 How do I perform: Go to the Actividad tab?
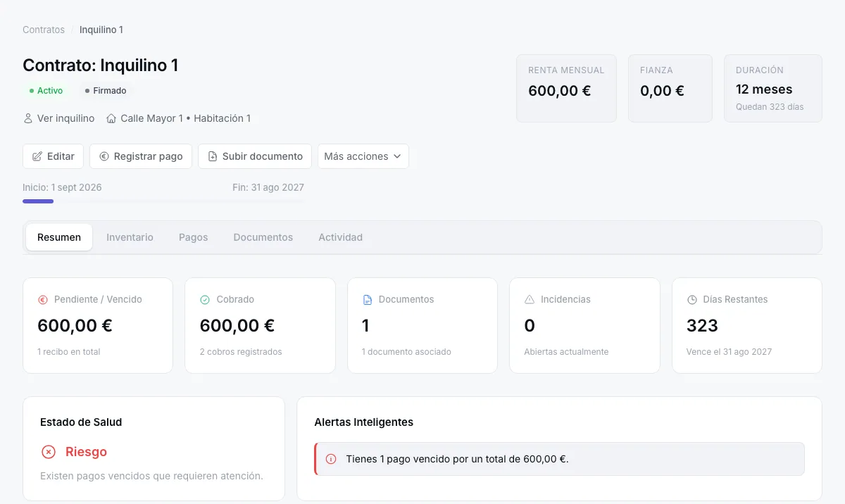340,237
